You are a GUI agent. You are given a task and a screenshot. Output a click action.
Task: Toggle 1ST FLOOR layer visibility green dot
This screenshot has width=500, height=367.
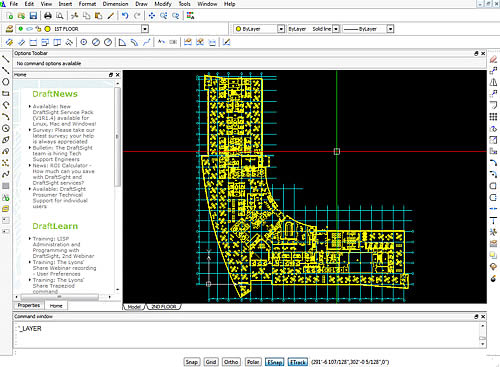[21, 29]
